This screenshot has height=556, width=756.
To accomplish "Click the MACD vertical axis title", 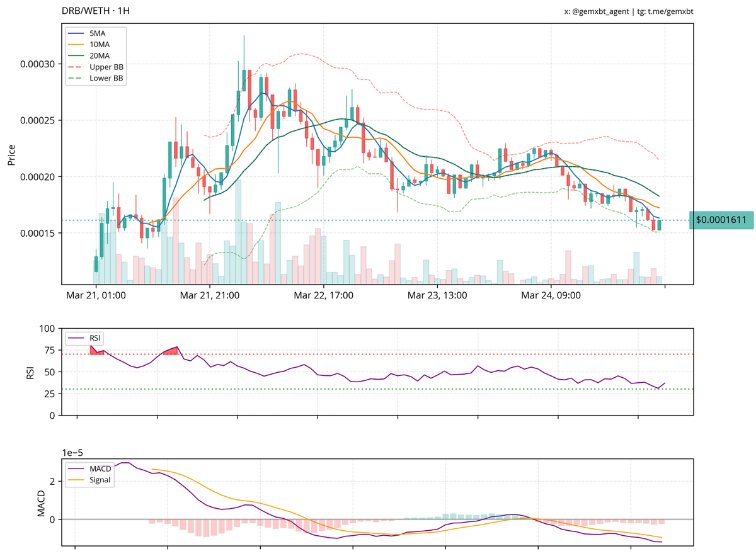I will (x=42, y=502).
